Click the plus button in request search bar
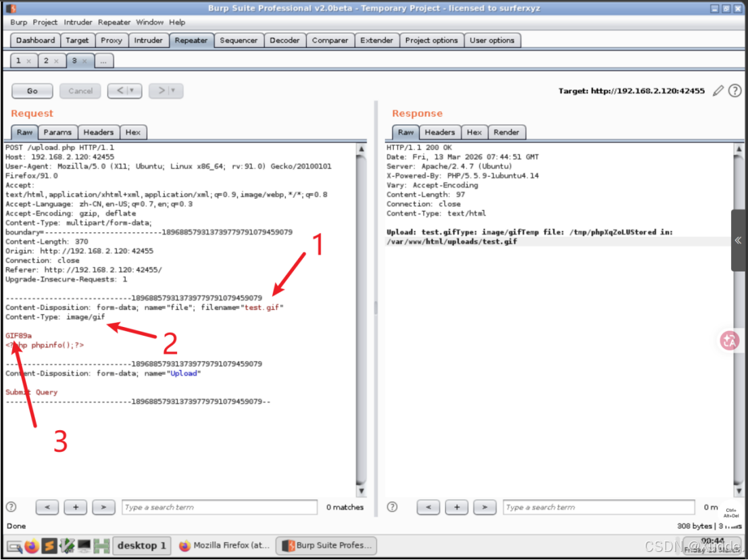The width and height of the screenshot is (748, 560). tap(76, 507)
